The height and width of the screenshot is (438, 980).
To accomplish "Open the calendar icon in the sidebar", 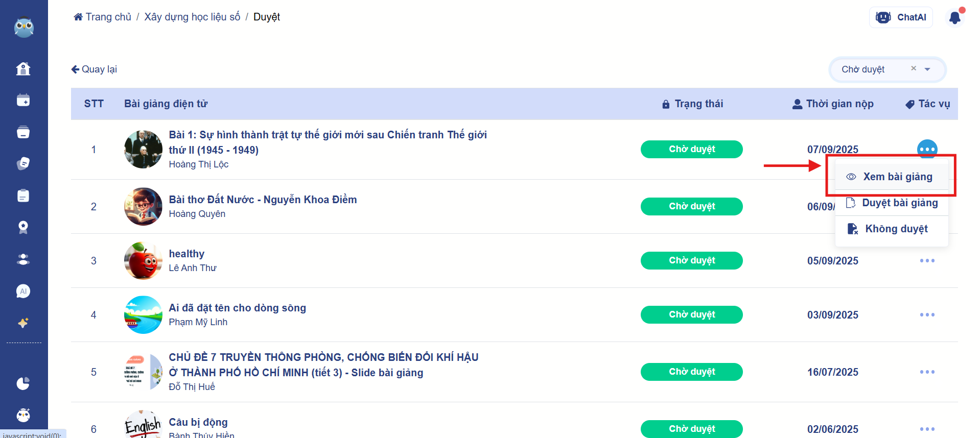I will pyautogui.click(x=24, y=100).
